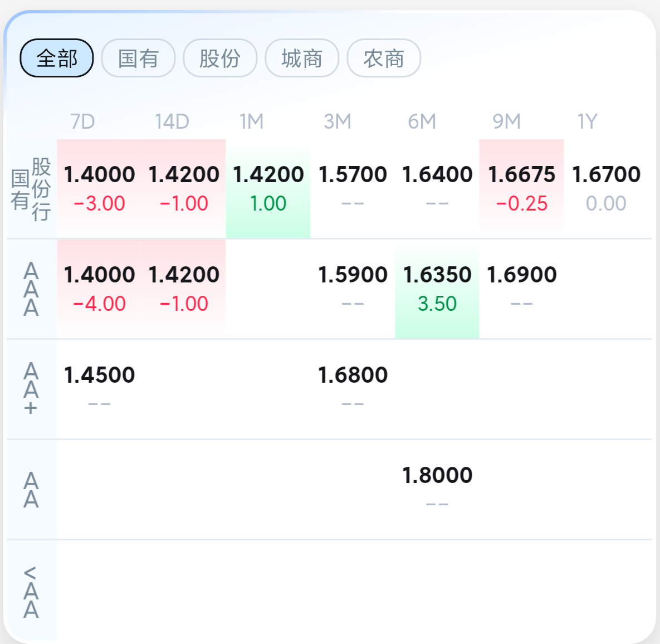Open the 国有股份行 1M cell showing 1.4200
This screenshot has width=660, height=644.
click(x=268, y=189)
